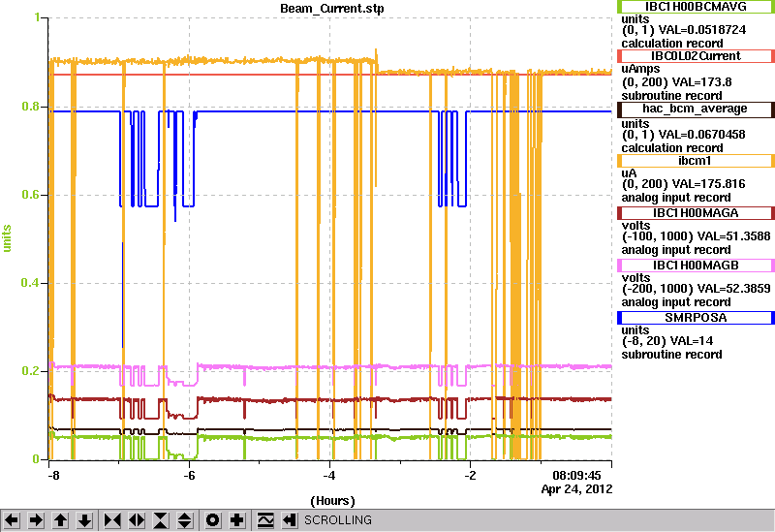775x532 pixels.
Task: Click the 0.8 y-axis tick label
Action: (x=31, y=107)
